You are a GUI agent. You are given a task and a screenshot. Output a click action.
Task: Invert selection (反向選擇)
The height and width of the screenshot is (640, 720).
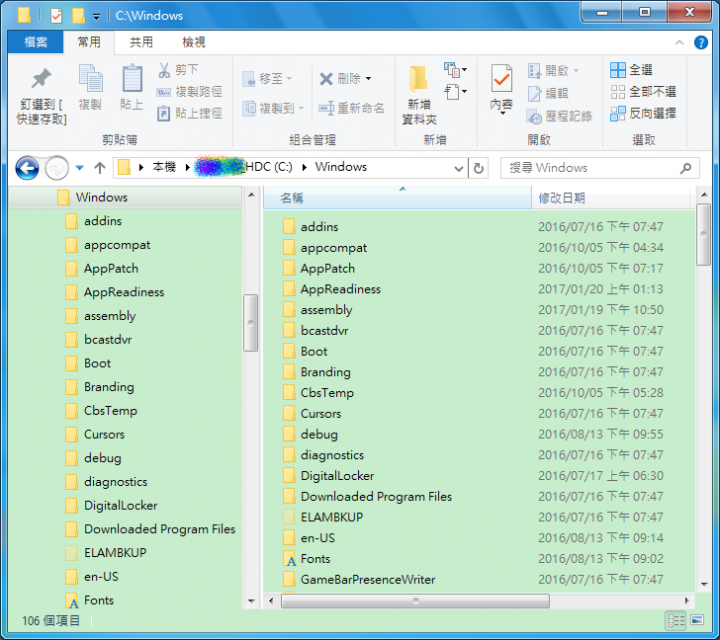643,113
